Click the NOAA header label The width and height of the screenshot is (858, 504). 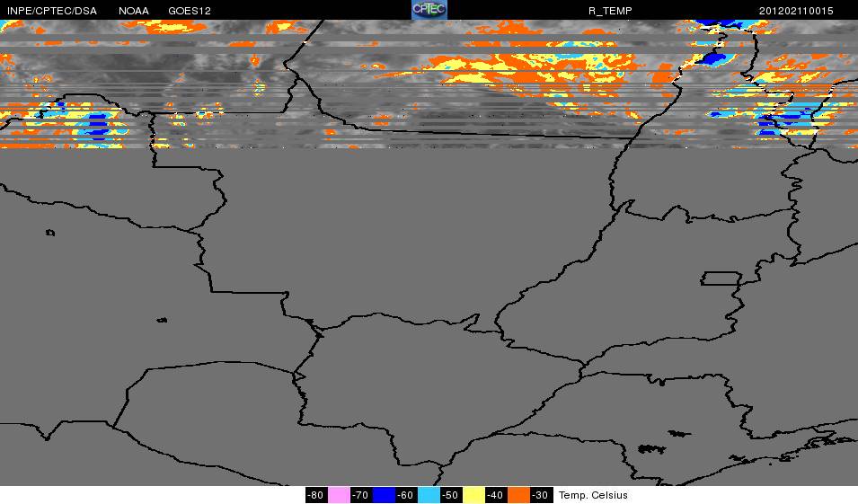pos(134,11)
